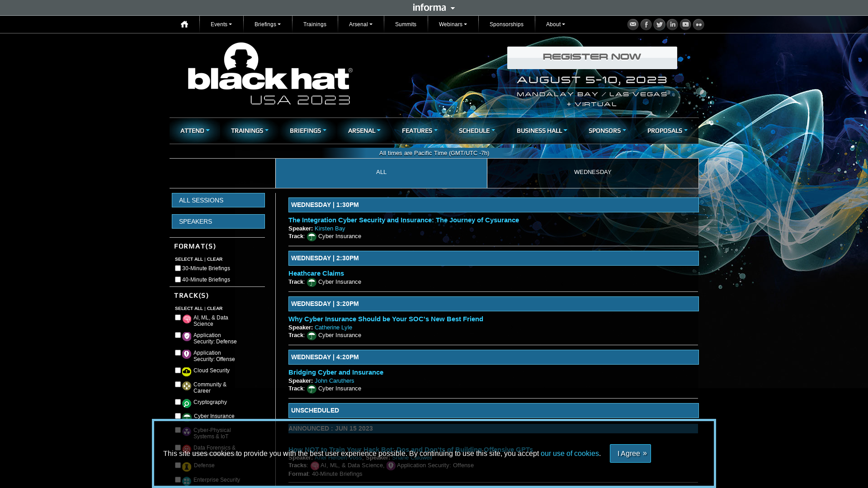Open The Journey of Cysurance session link
The image size is (868, 488).
(x=404, y=220)
